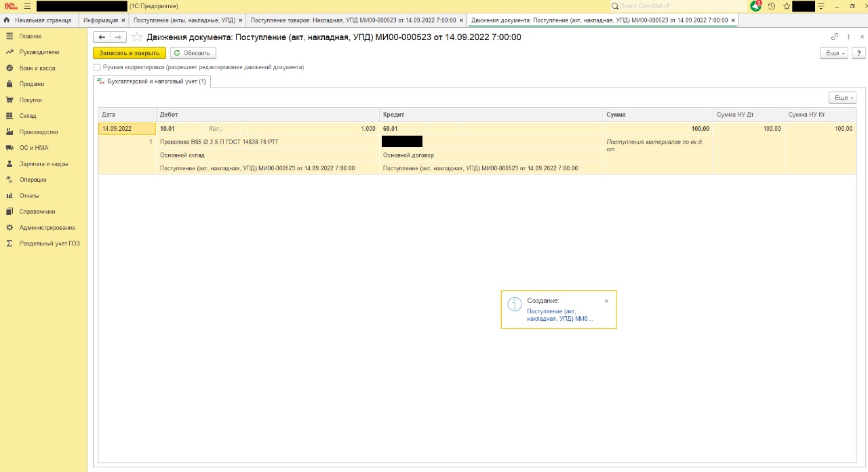The height and width of the screenshot is (472, 868).
Task: Expand the table Еще dropdown
Action: click(x=842, y=98)
